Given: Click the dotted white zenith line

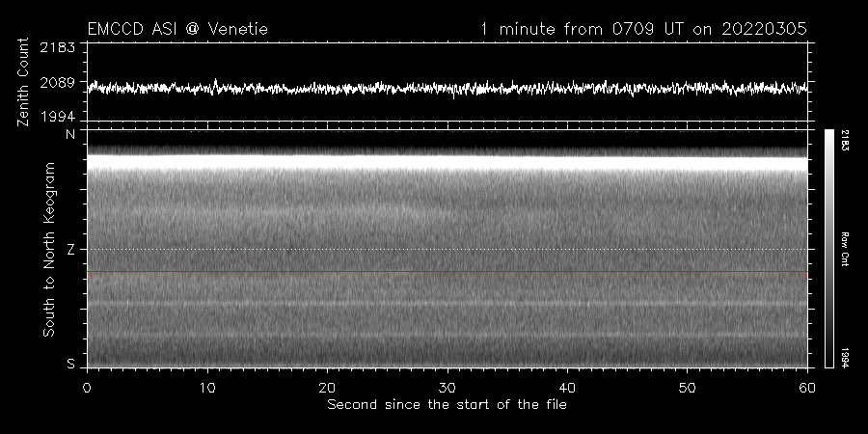Looking at the screenshot, I should (448, 249).
